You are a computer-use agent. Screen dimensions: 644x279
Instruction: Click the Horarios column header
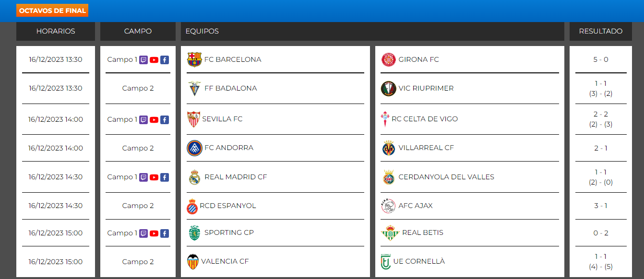pyautogui.click(x=56, y=31)
